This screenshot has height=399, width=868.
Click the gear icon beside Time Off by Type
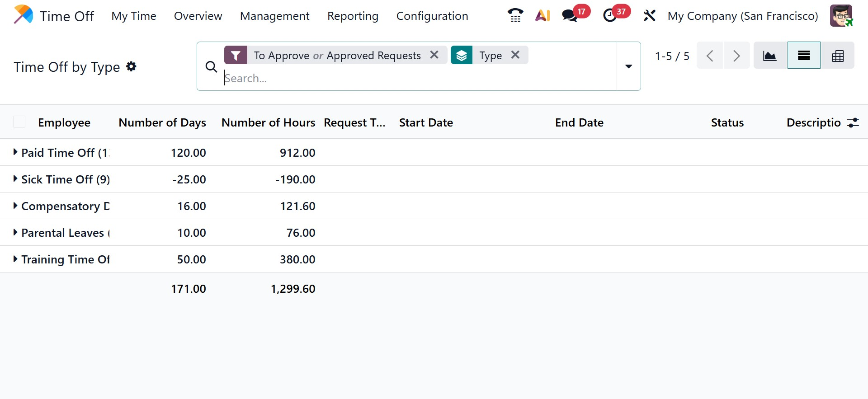pyautogui.click(x=131, y=66)
